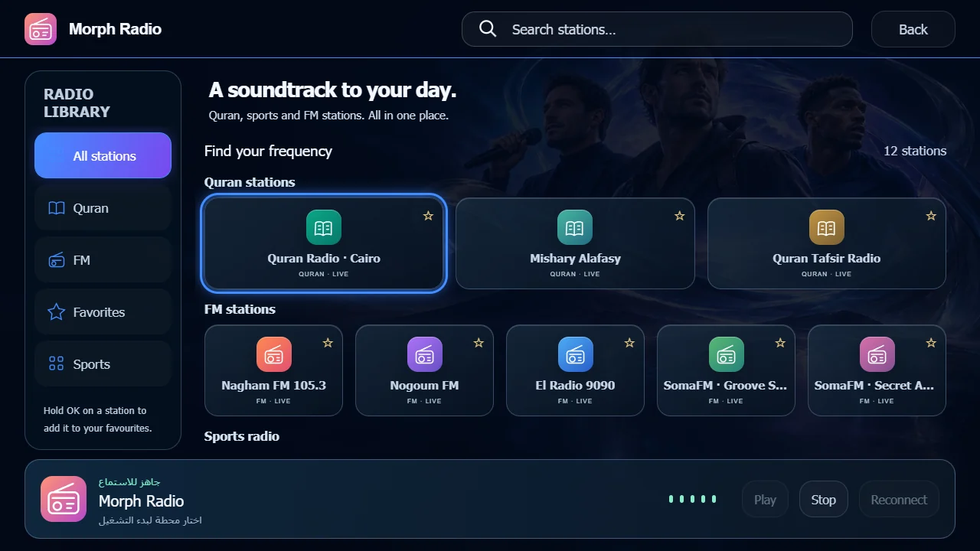
Task: Click the El Radio 9090 station name
Action: tap(576, 385)
